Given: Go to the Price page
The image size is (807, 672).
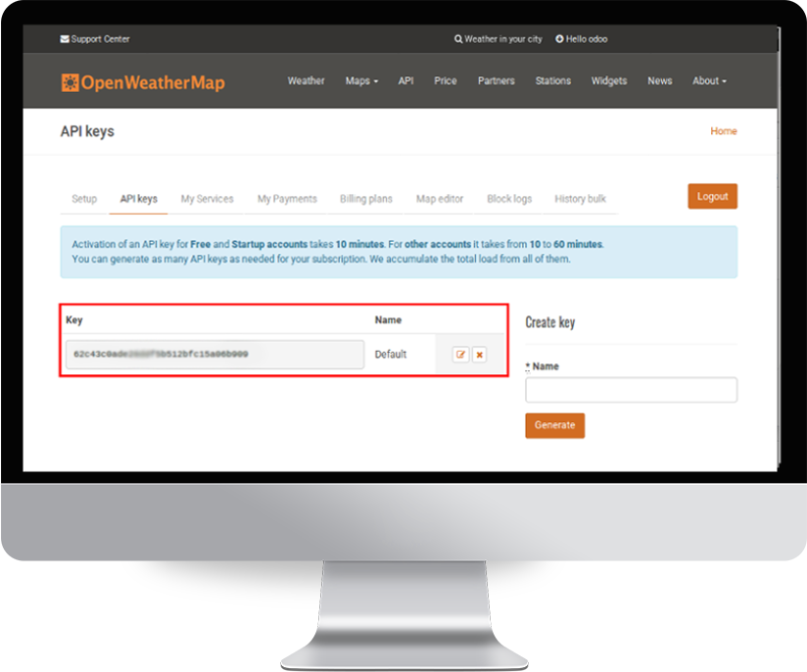Looking at the screenshot, I should [446, 81].
